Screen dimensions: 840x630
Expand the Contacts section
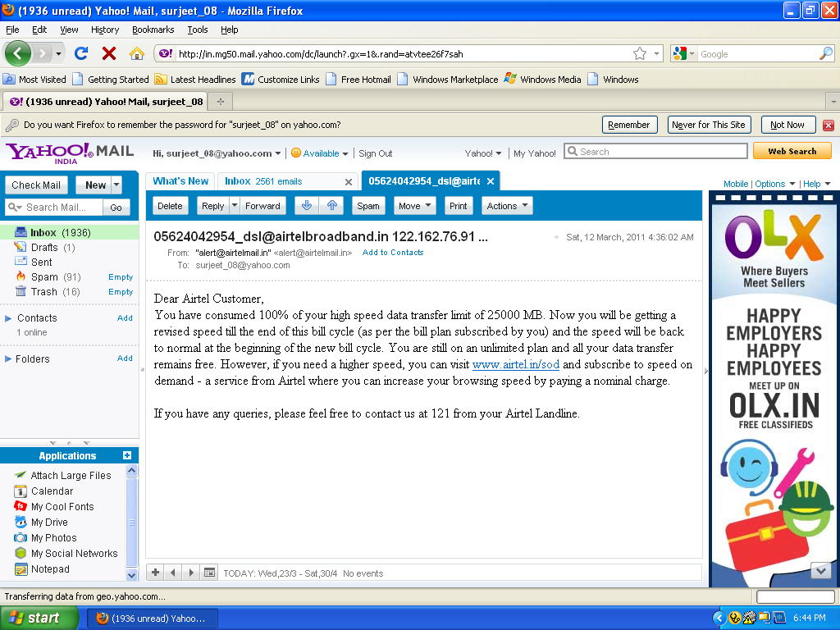[8, 318]
